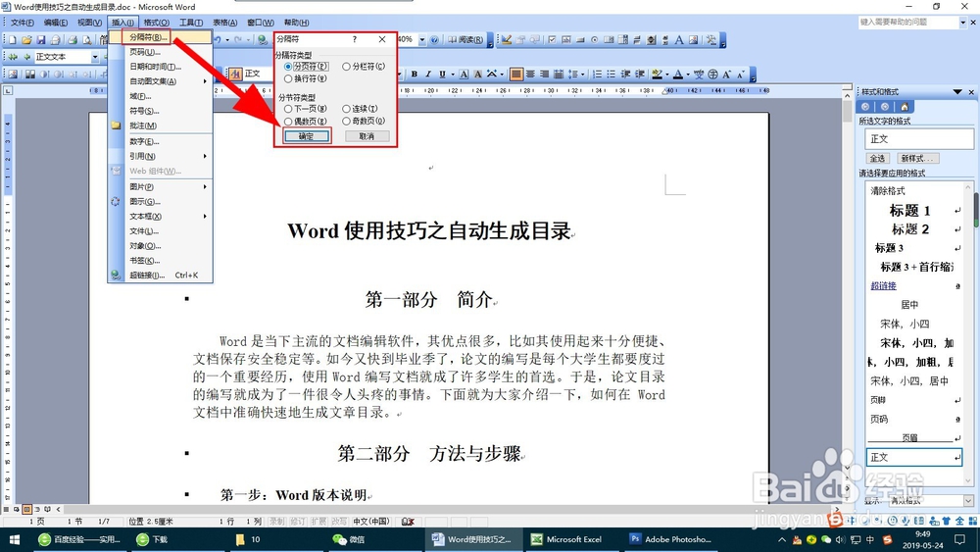Click the Bulleted list icon
Viewport: 980px width, 552px height.
612,74
